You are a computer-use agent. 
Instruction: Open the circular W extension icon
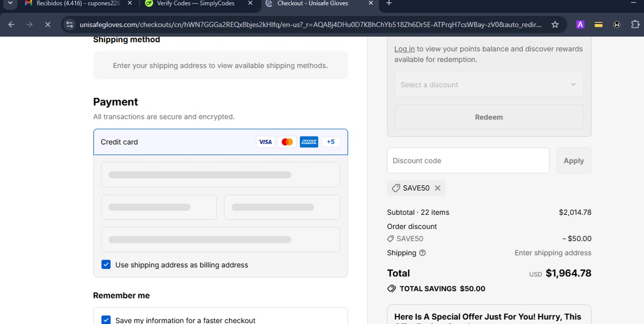pyautogui.click(x=617, y=24)
